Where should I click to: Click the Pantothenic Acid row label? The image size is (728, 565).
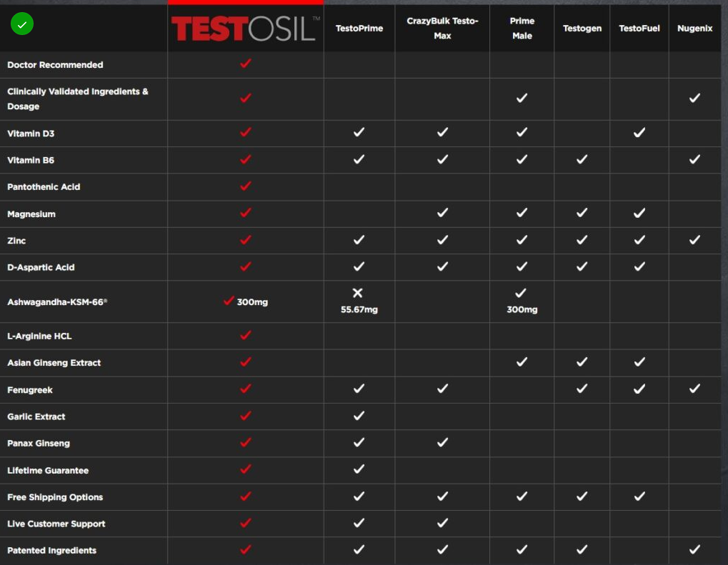(x=44, y=186)
